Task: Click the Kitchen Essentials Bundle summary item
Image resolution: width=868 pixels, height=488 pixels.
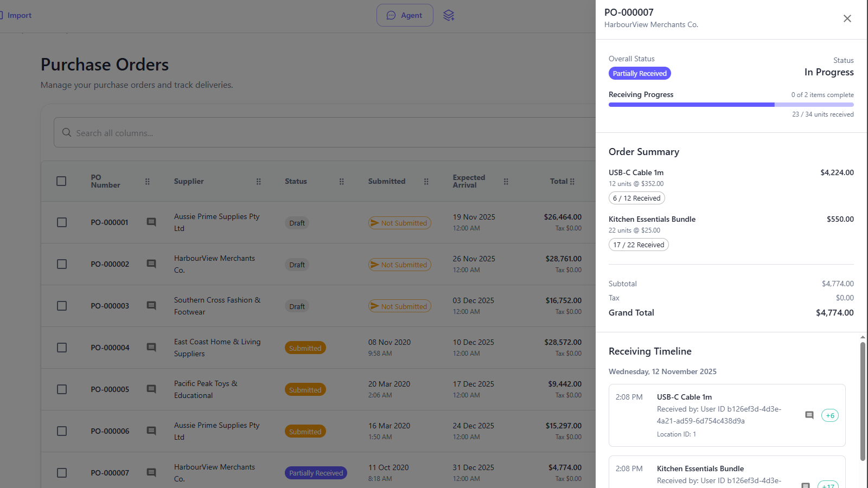Action: coord(652,219)
